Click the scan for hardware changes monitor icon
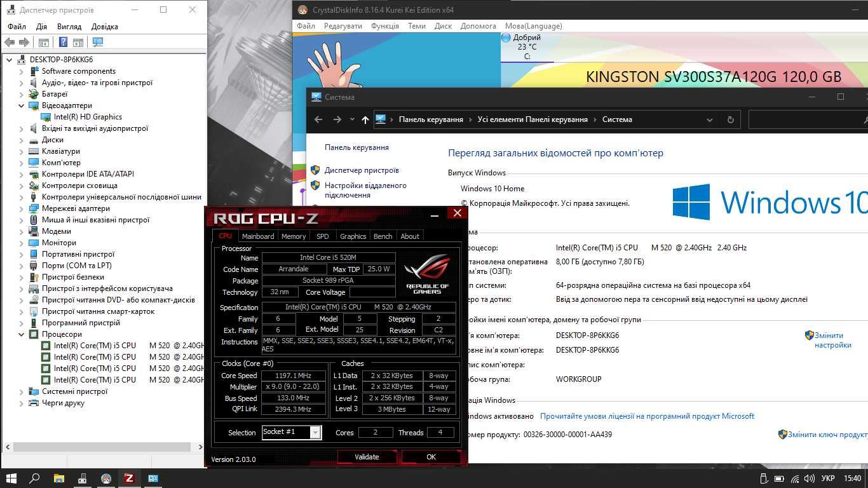 click(97, 42)
